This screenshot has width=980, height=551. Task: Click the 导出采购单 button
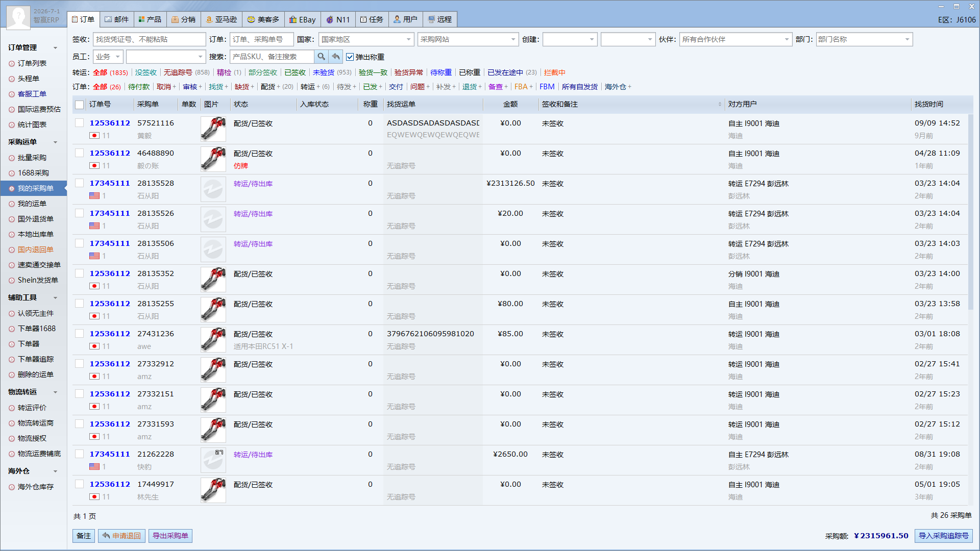click(x=170, y=536)
